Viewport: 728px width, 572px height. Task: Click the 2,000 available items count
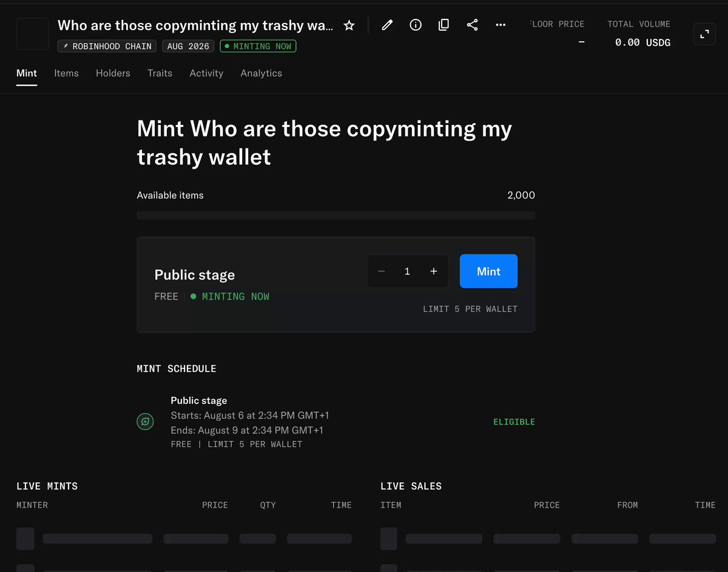coord(521,195)
